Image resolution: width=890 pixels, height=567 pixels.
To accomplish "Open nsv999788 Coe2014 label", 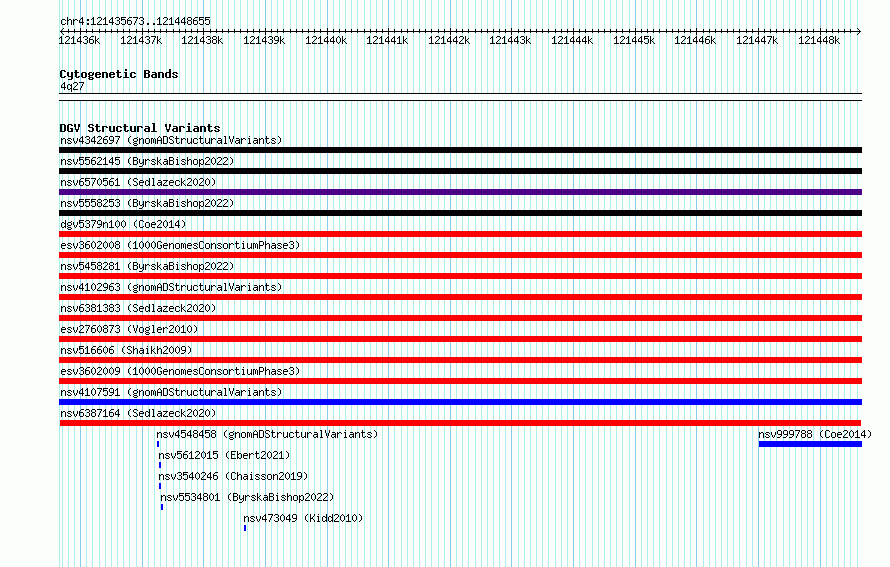I will point(815,434).
